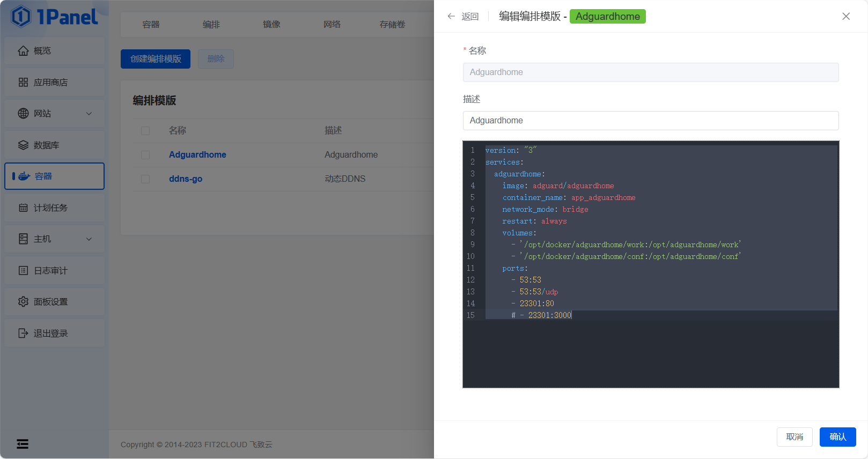
Task: Close the edit template drawer
Action: pos(846,17)
